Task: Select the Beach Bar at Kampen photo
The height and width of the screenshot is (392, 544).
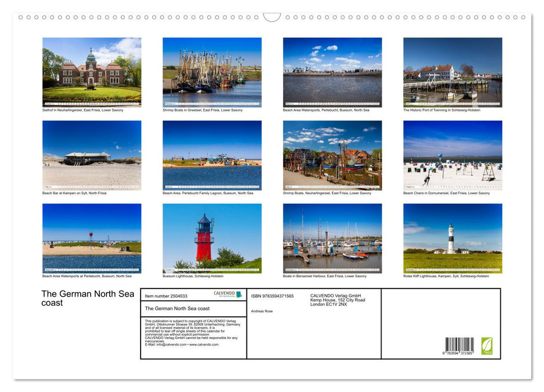Action: click(91, 155)
